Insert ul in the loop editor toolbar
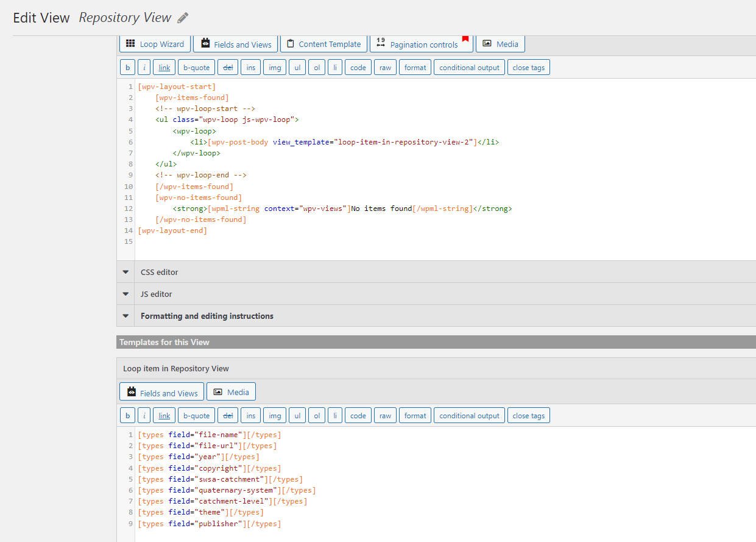 pos(297,68)
